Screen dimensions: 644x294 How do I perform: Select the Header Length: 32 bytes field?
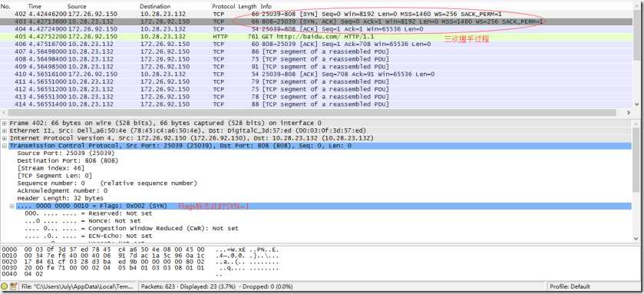(60, 198)
